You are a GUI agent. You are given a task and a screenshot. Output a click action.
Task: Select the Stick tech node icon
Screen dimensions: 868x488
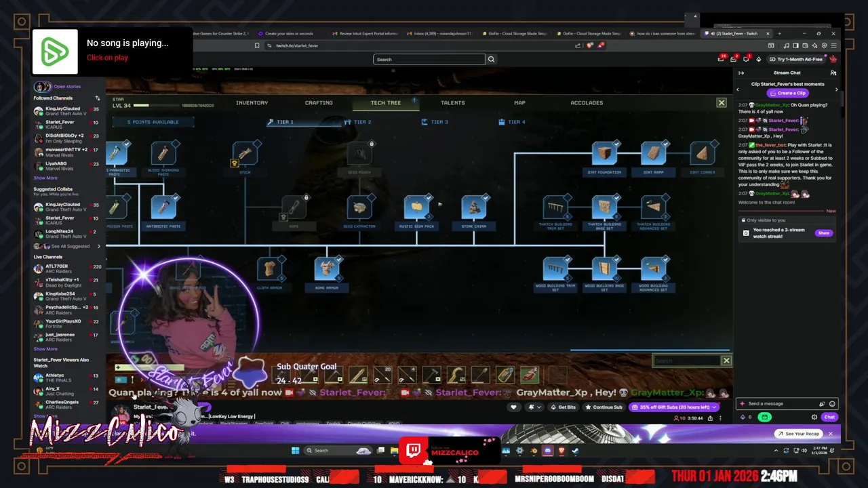(245, 154)
